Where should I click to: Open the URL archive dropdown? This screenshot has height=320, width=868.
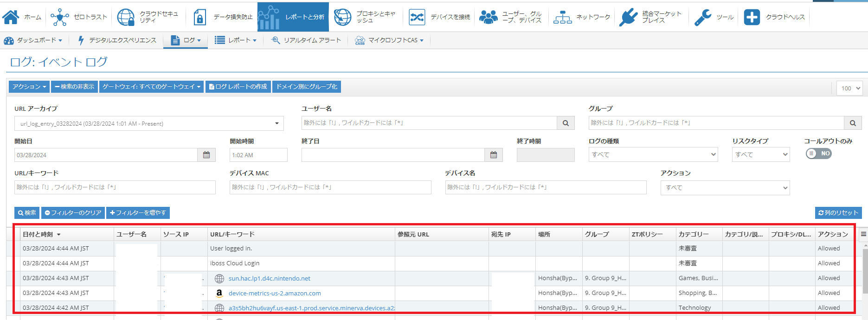pos(149,123)
